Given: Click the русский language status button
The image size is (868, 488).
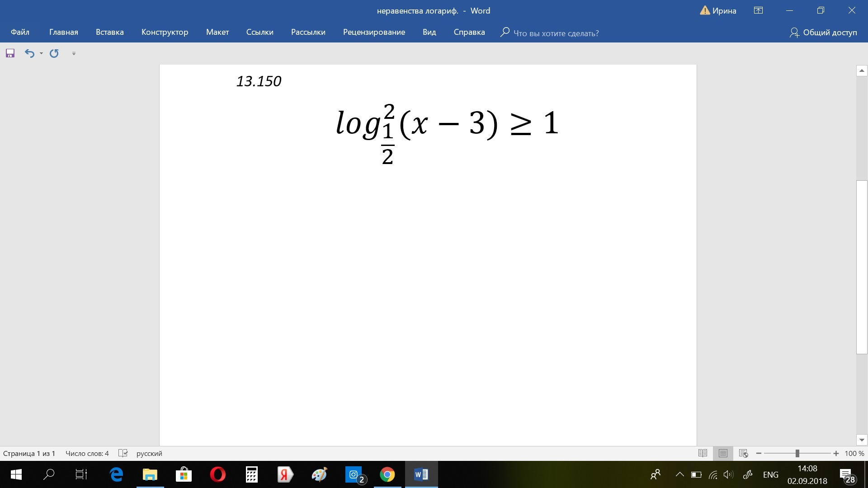Looking at the screenshot, I should 149,453.
